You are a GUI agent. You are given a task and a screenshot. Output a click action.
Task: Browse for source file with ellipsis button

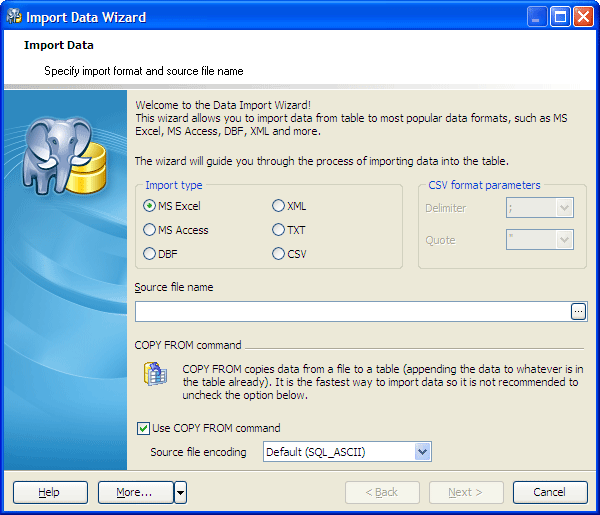coord(578,311)
